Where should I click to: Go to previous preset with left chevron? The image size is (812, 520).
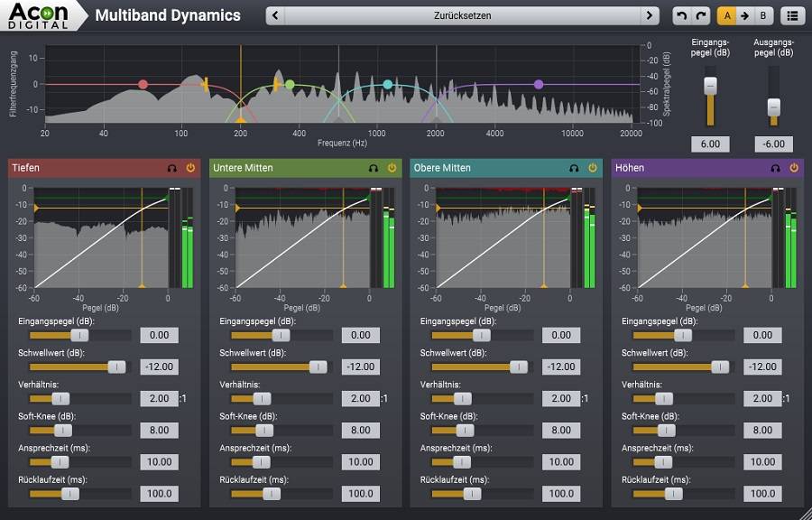pos(275,15)
